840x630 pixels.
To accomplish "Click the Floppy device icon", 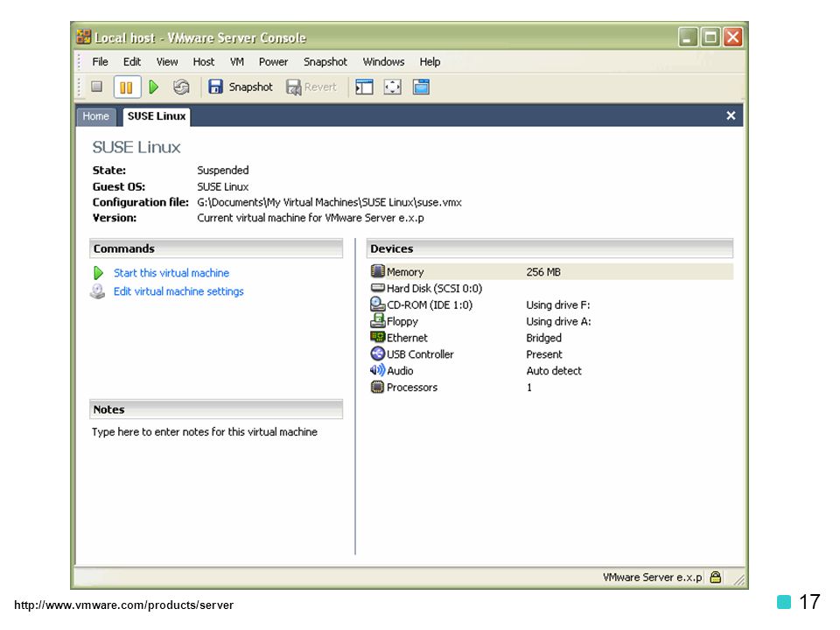I will [x=378, y=320].
